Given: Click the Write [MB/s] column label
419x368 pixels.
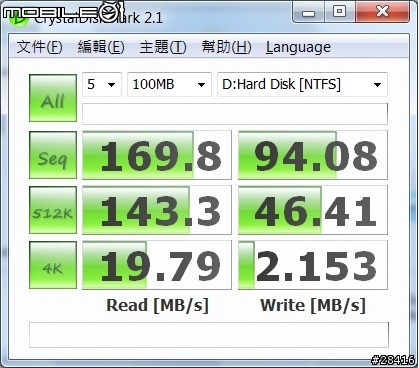Looking at the screenshot, I should pos(313,305).
